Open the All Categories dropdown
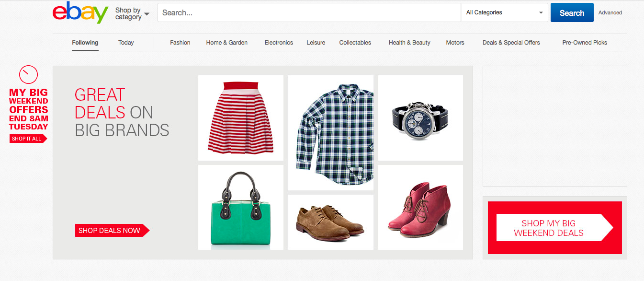The height and width of the screenshot is (281, 644). pyautogui.click(x=504, y=13)
